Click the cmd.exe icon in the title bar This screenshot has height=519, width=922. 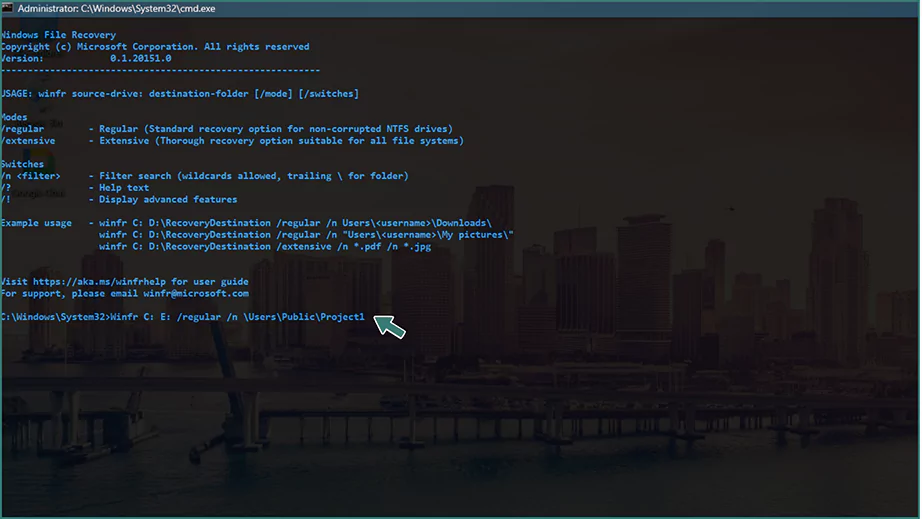8,8
